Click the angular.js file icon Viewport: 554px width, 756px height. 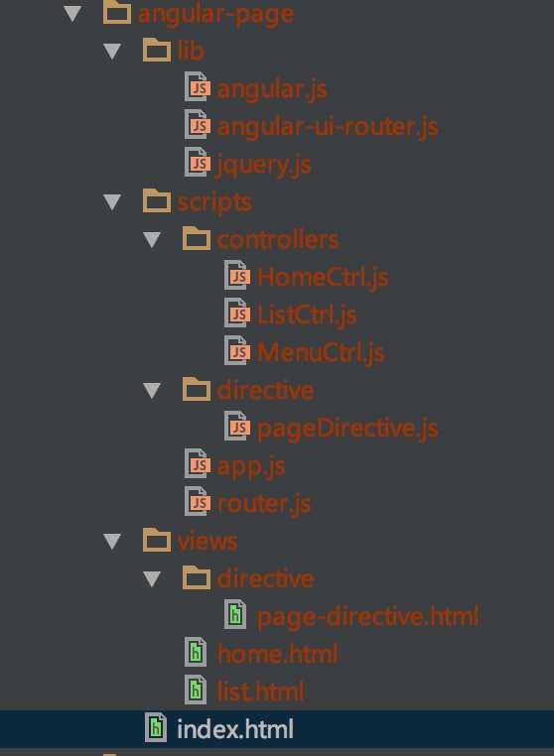pos(198,86)
